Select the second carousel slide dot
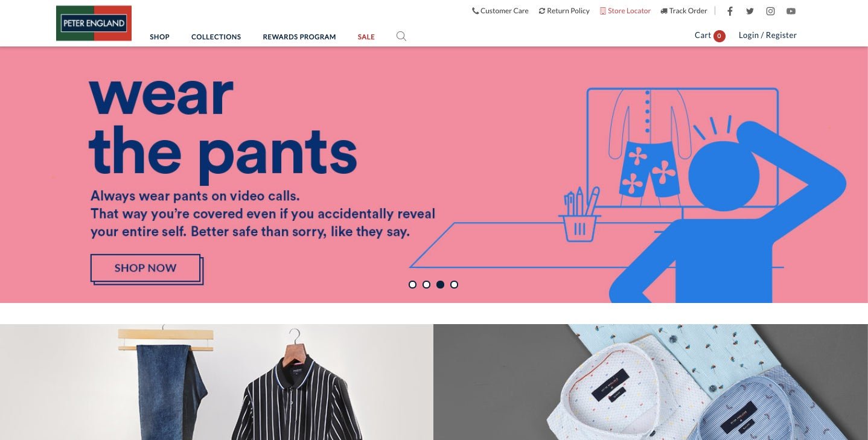Screen dimensions: 868x440 [426, 284]
